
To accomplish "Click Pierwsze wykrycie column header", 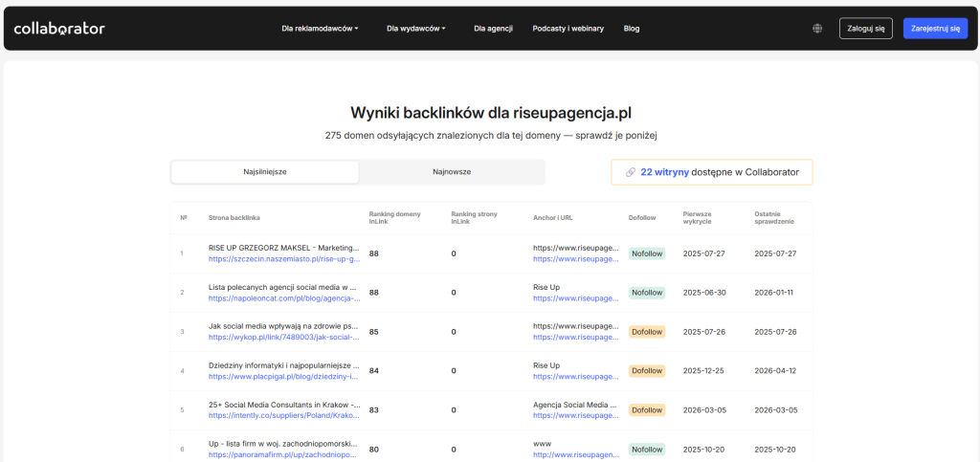I will click(698, 218).
